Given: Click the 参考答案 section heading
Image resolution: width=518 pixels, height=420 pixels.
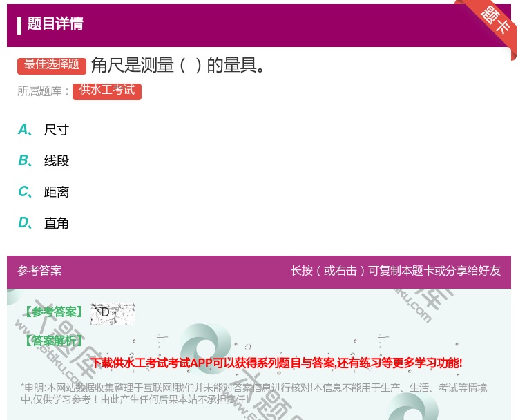Looking at the screenshot, I should click(39, 271).
